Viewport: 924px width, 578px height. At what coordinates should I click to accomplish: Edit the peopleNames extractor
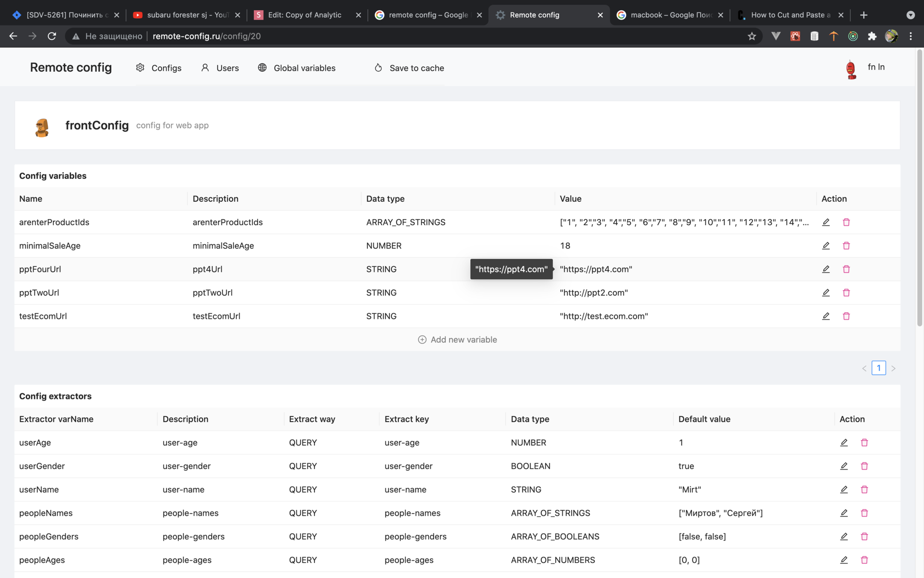[844, 513]
